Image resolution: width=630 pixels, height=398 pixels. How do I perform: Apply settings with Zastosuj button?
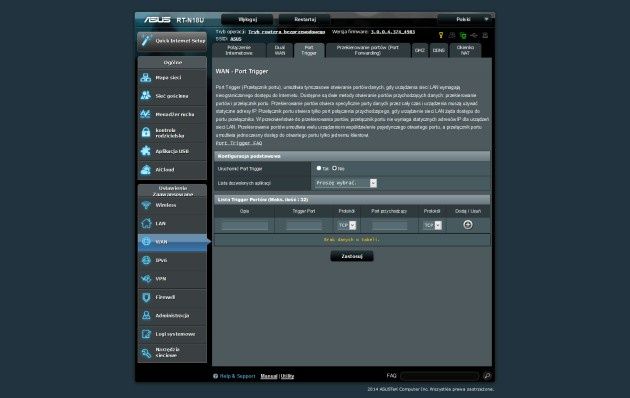[x=352, y=256]
